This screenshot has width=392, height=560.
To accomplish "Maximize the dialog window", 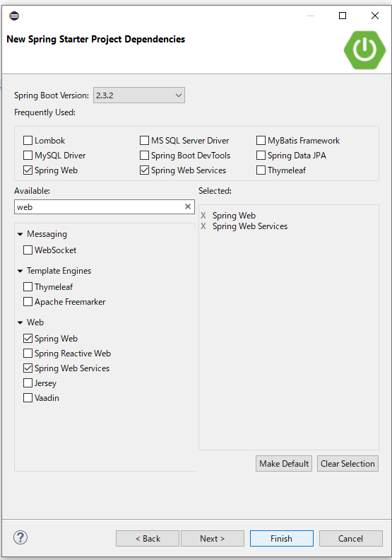I will coord(343,16).
